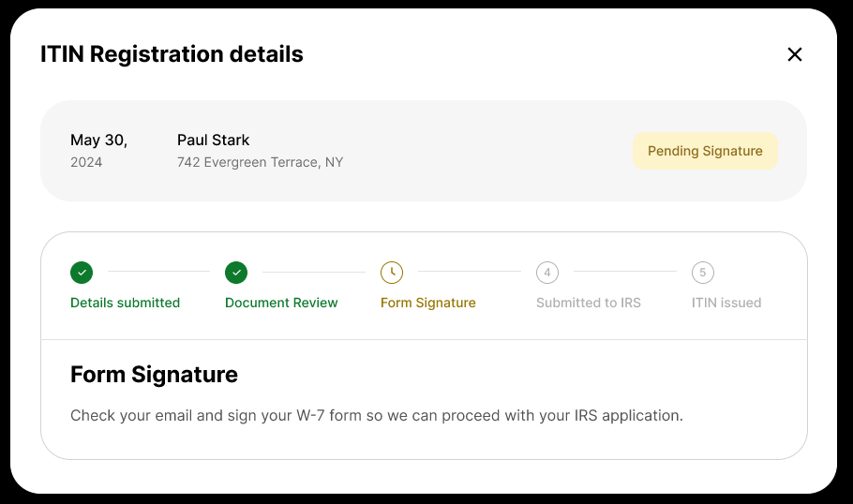The height and width of the screenshot is (504, 853).
Task: Select the Details submitted step label
Action: pyautogui.click(x=125, y=303)
